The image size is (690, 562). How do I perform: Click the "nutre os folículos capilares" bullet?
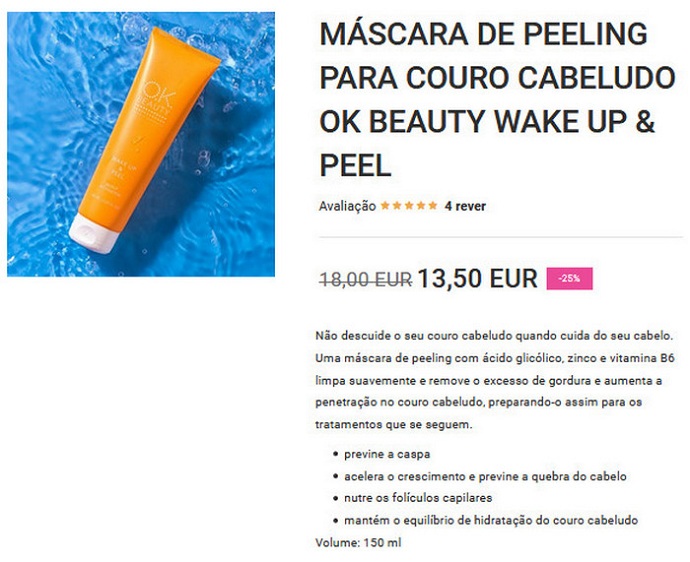418,498
